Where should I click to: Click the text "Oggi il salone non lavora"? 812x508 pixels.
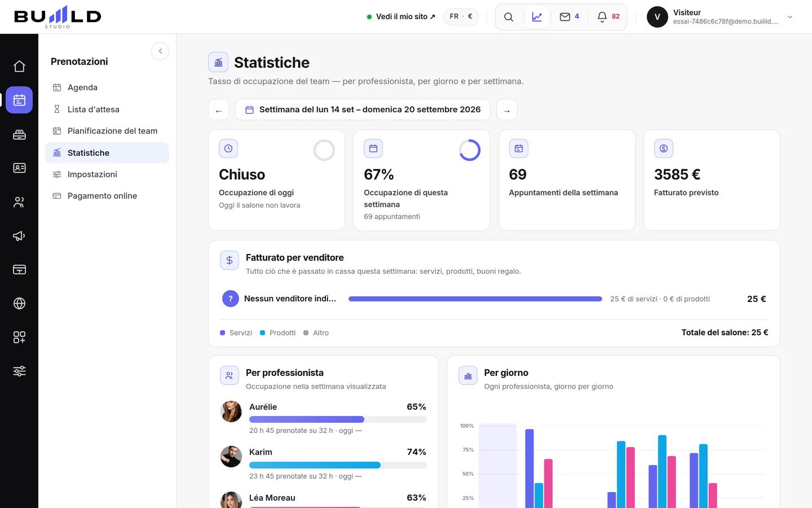point(259,205)
